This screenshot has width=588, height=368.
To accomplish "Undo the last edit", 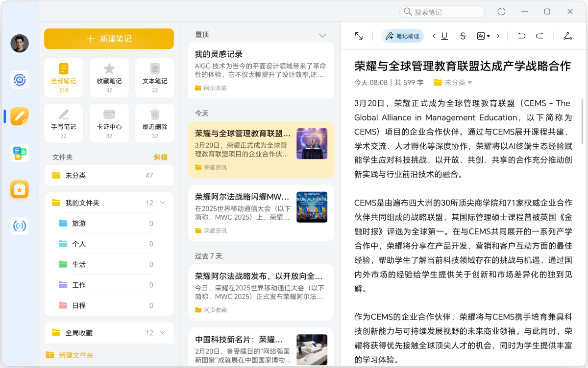I will pyautogui.click(x=521, y=36).
